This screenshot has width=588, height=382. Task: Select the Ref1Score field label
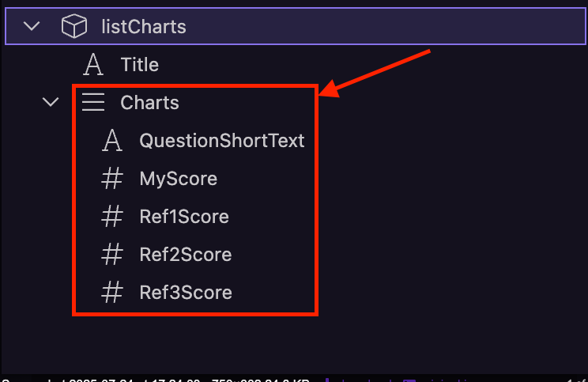[184, 217]
